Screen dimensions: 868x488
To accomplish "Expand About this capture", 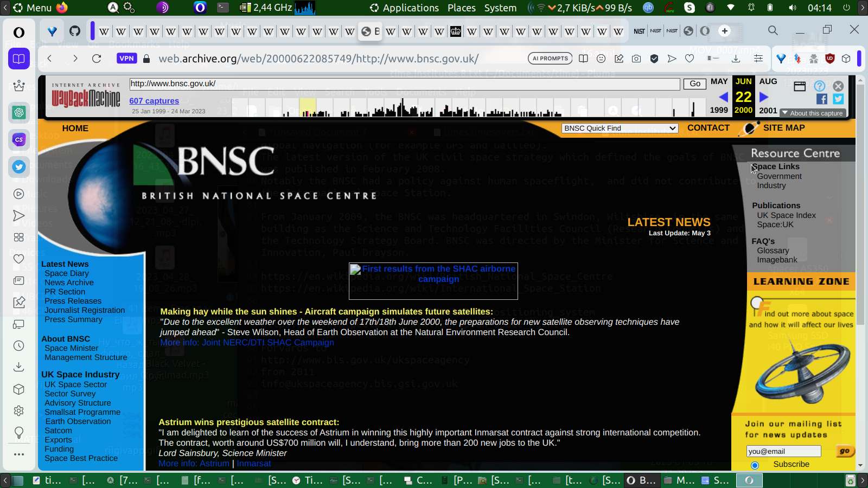I will 813,113.
